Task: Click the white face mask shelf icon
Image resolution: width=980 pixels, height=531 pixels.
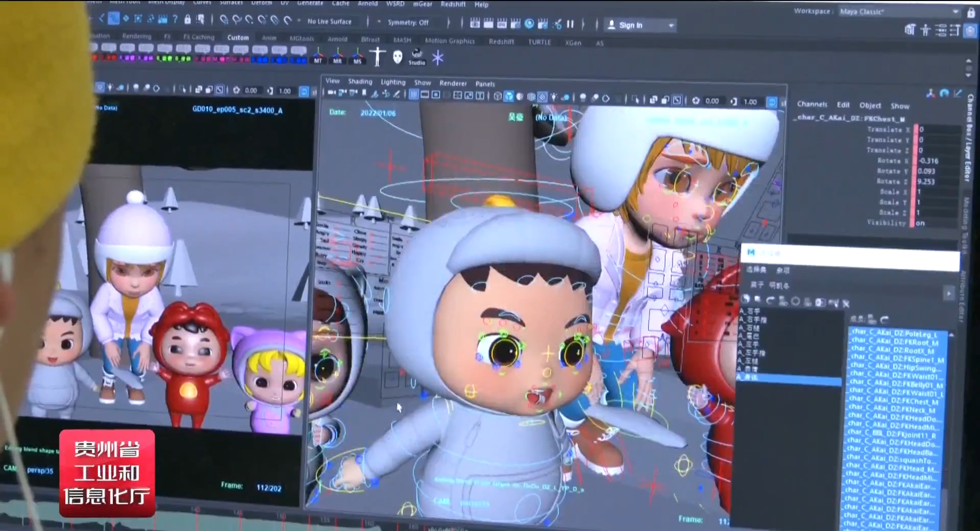Action: pyautogui.click(x=398, y=57)
